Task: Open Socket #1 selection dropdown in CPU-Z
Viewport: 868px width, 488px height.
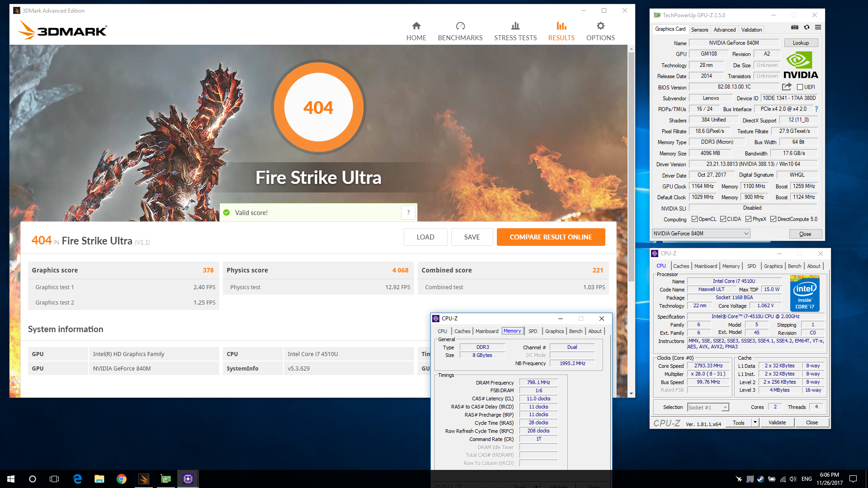Action: pyautogui.click(x=708, y=407)
